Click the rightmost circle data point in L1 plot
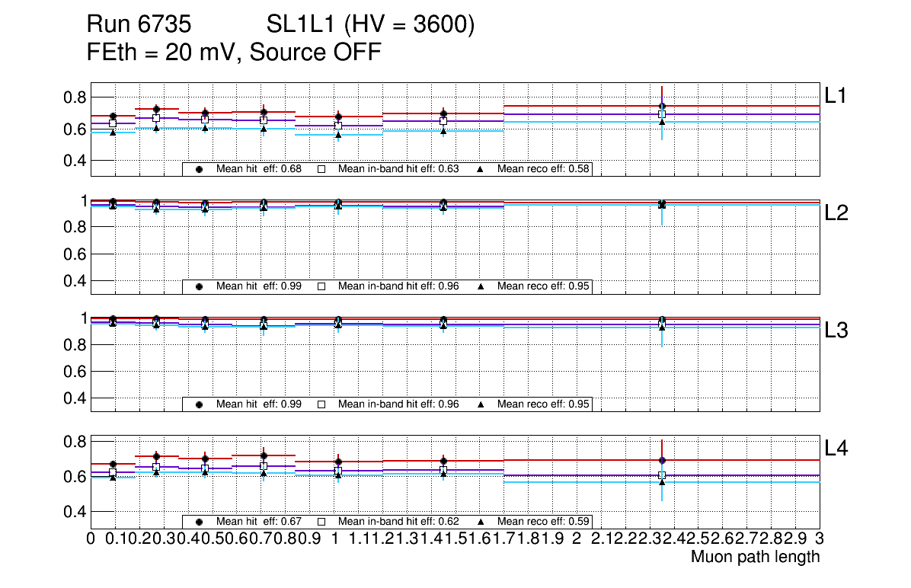 point(663,107)
